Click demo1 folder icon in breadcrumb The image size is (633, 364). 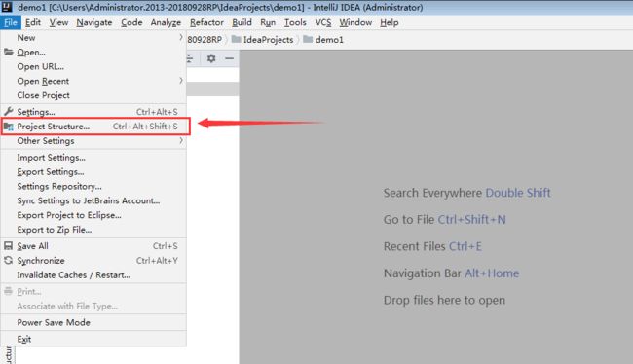308,39
